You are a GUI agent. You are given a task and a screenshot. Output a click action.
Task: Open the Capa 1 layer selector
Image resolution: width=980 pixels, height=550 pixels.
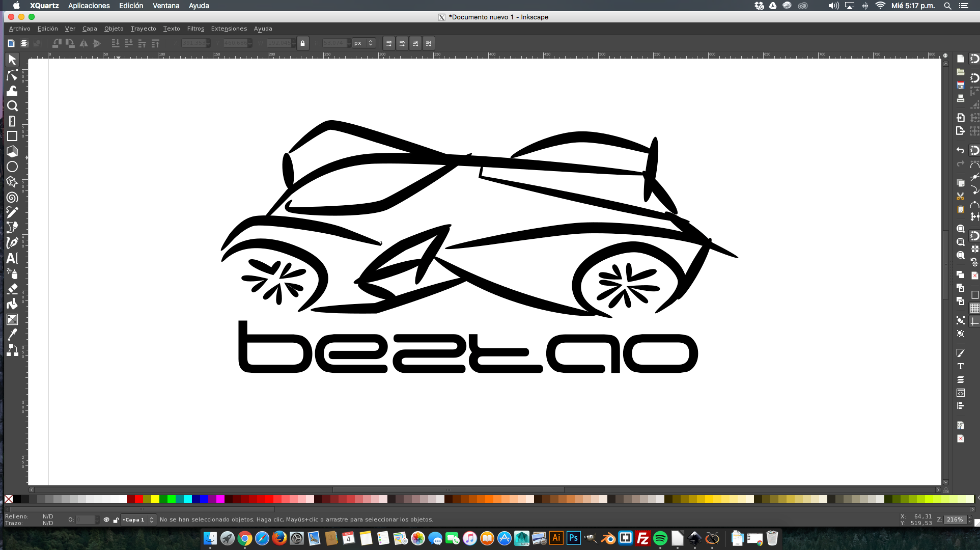click(x=135, y=519)
